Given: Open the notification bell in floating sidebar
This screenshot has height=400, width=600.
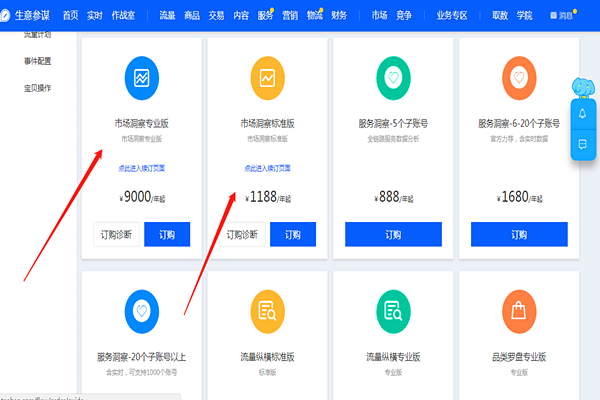Looking at the screenshot, I should tap(582, 114).
